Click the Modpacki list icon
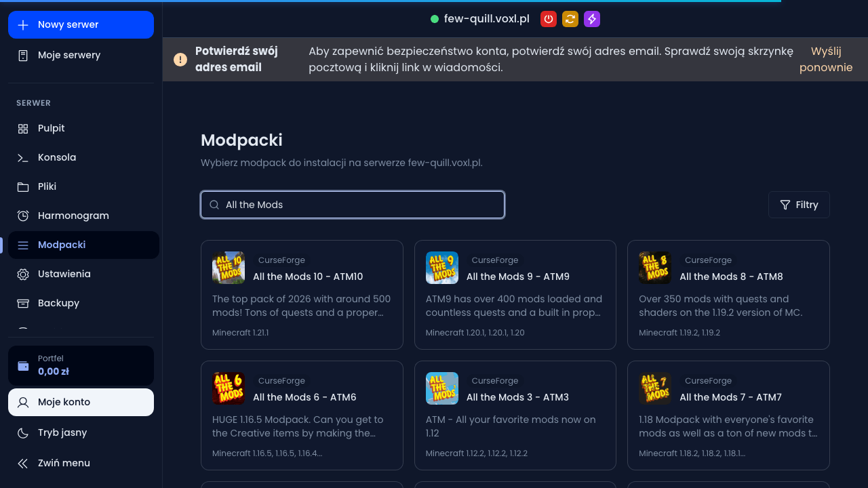The width and height of the screenshot is (868, 488). point(23,245)
